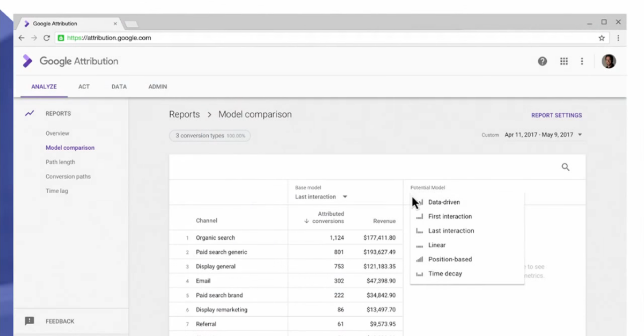The image size is (644, 336).
Task: Reload the page with refresh icon
Action: (47, 38)
